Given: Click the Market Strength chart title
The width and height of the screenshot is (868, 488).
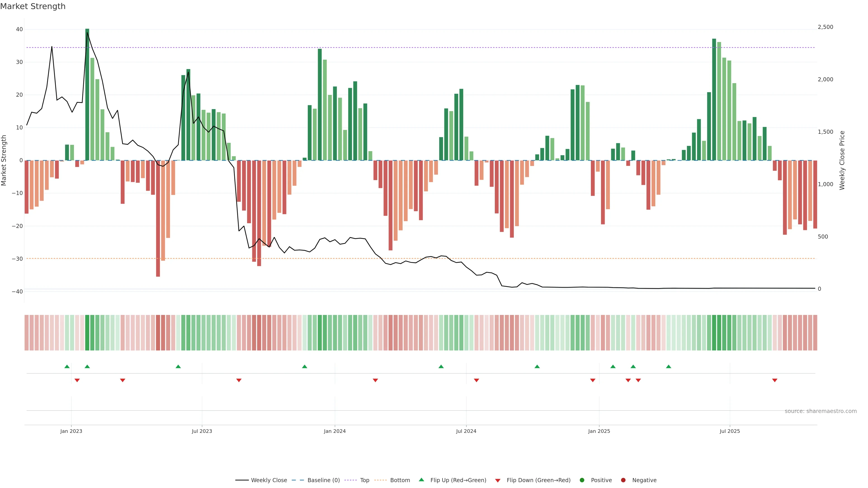Looking at the screenshot, I should [x=33, y=6].
